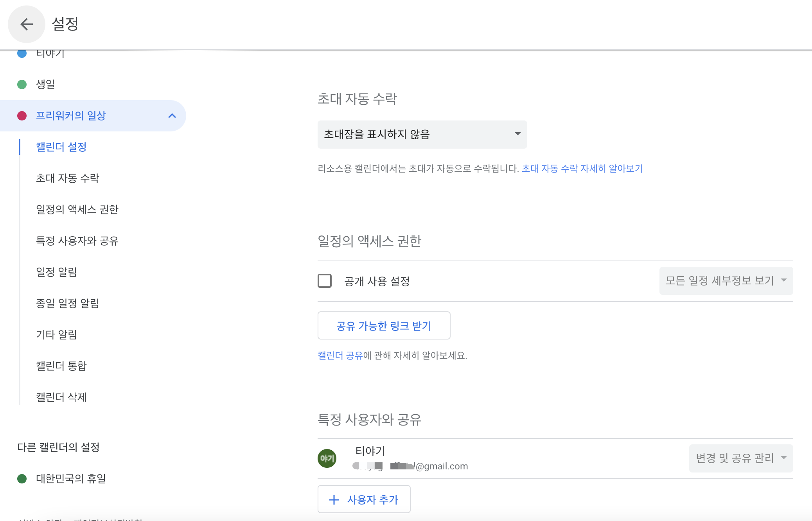
Task: Select 특정 사용자와 공유 in the sidebar
Action: pyautogui.click(x=77, y=241)
